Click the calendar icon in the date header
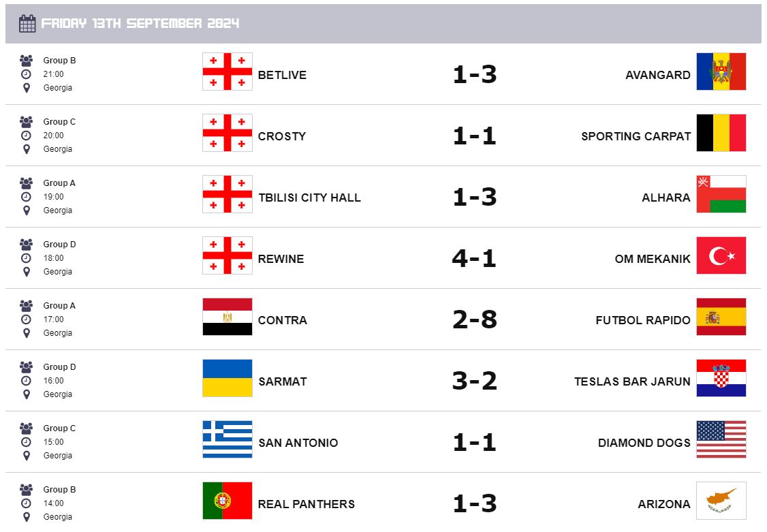This screenshot has width=767, height=532. click(27, 24)
